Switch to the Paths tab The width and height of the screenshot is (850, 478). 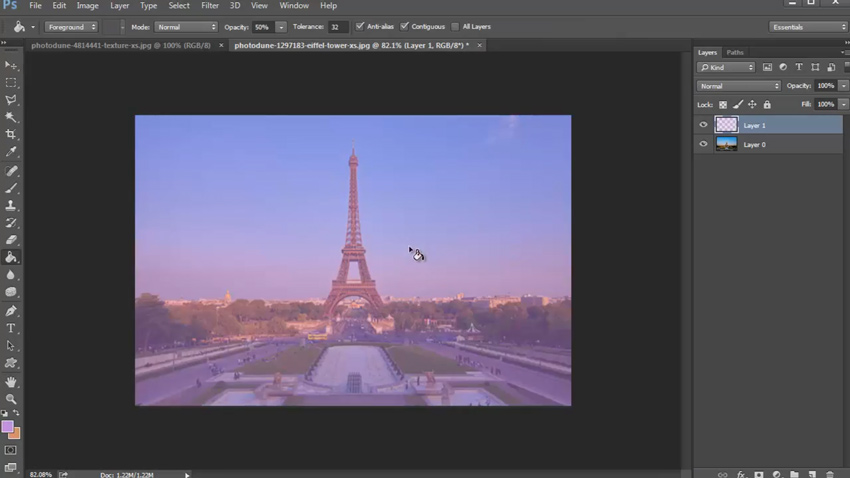[735, 52]
